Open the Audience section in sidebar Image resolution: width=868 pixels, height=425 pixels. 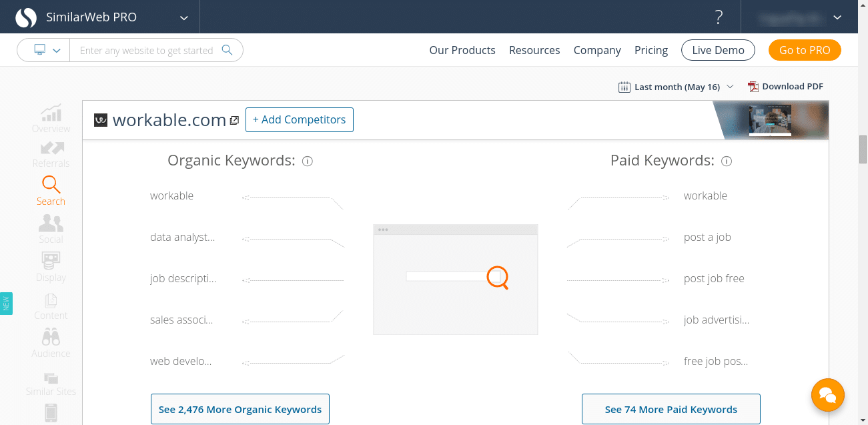(51, 343)
